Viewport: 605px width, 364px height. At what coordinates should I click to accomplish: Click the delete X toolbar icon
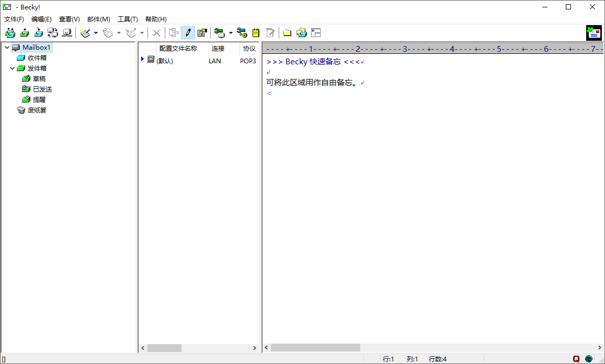[156, 33]
